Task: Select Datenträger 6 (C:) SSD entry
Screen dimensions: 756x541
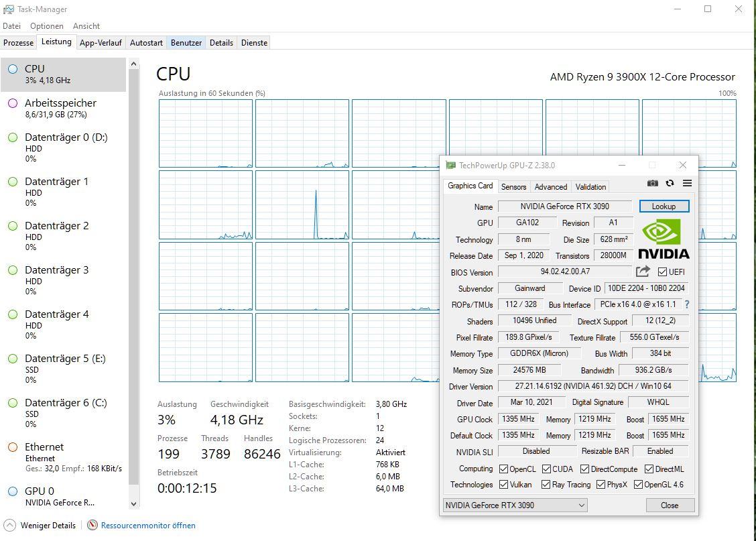Action: (x=63, y=413)
